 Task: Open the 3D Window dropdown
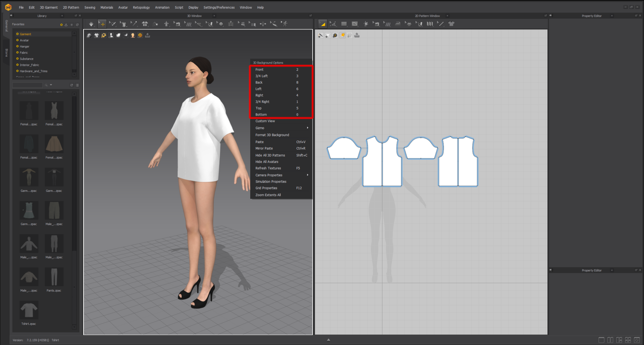pos(214,16)
